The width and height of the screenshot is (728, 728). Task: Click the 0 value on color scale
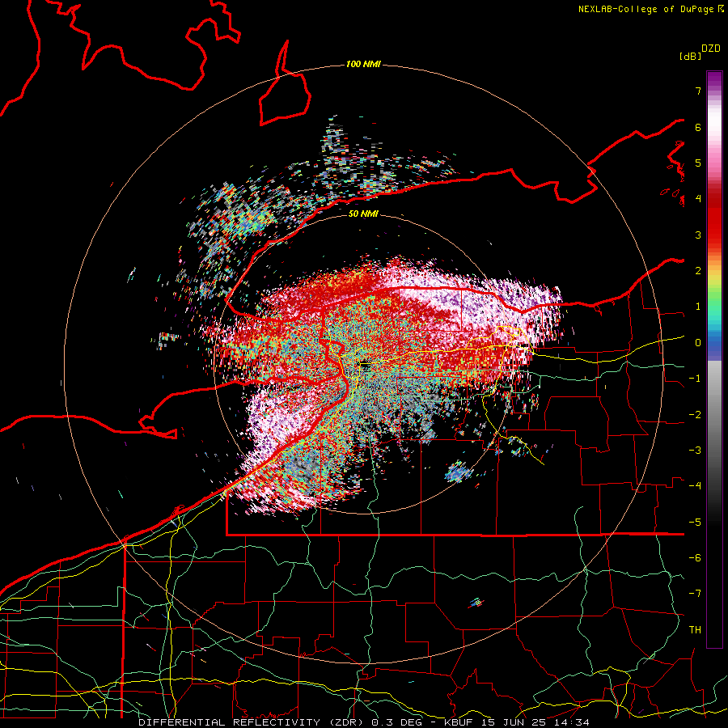(698, 343)
